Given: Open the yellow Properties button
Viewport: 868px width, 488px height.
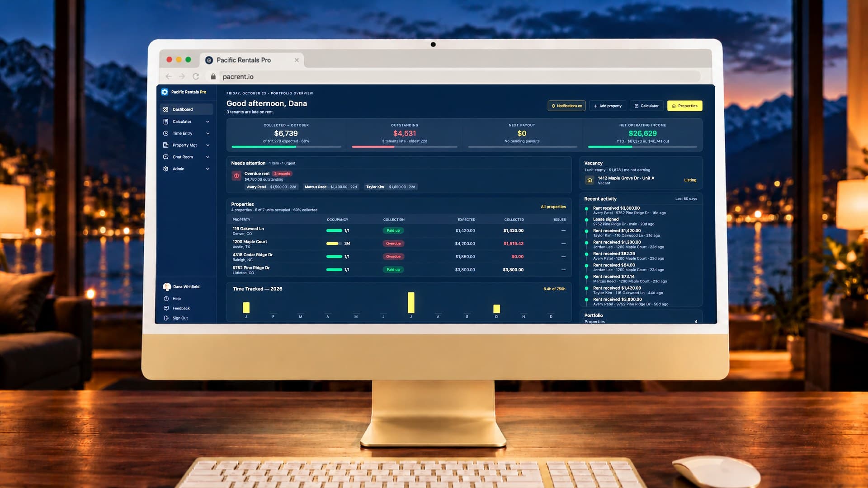Looking at the screenshot, I should [x=684, y=106].
